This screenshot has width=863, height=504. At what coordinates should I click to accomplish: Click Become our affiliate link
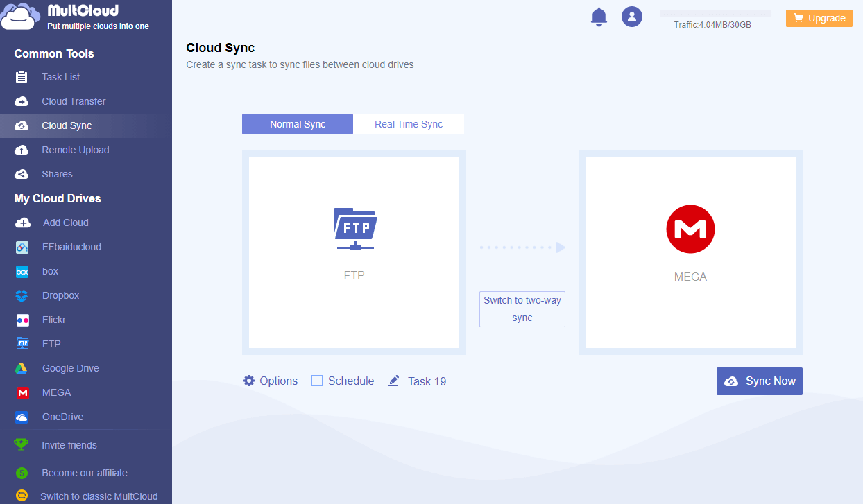(x=85, y=473)
